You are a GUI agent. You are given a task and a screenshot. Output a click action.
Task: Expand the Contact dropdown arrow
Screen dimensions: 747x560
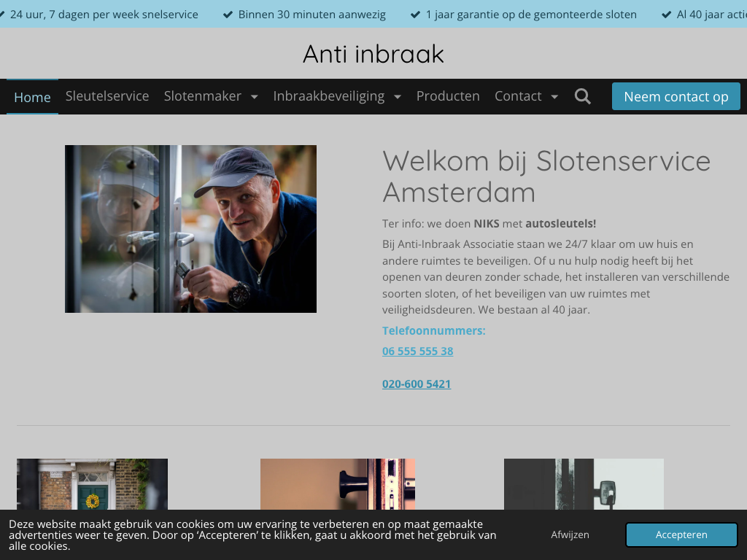[554, 97]
